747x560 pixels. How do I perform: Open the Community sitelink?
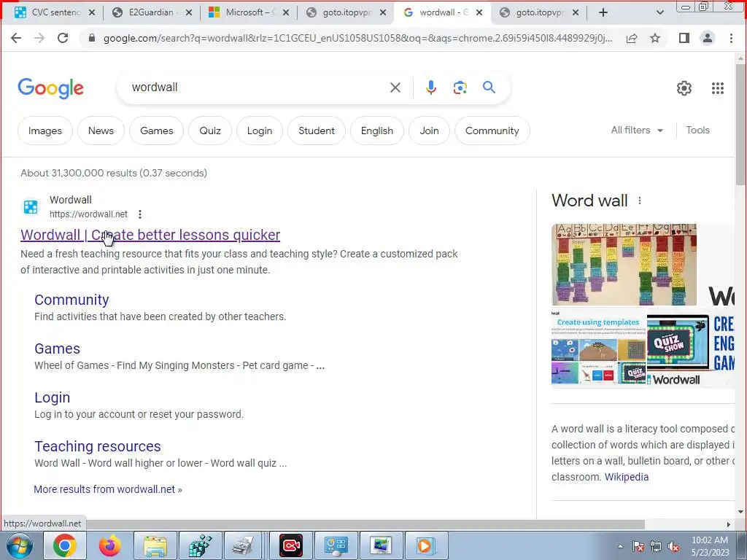pyautogui.click(x=71, y=300)
